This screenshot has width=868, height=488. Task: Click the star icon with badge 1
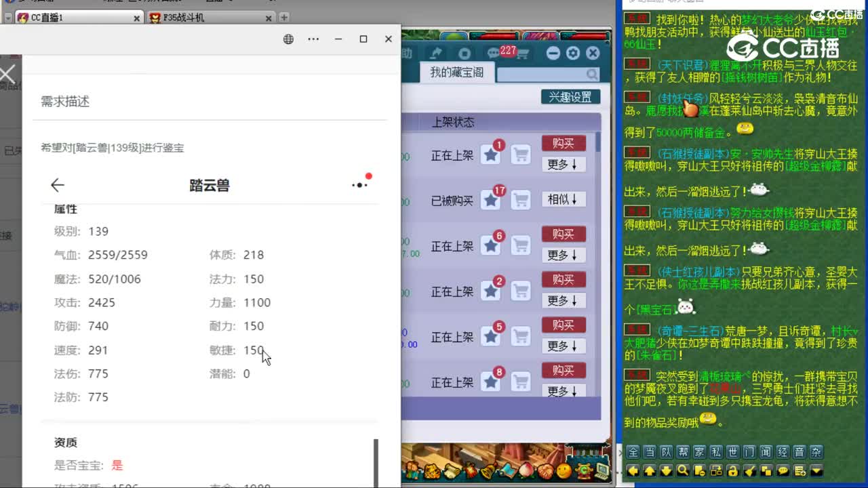pyautogui.click(x=491, y=155)
